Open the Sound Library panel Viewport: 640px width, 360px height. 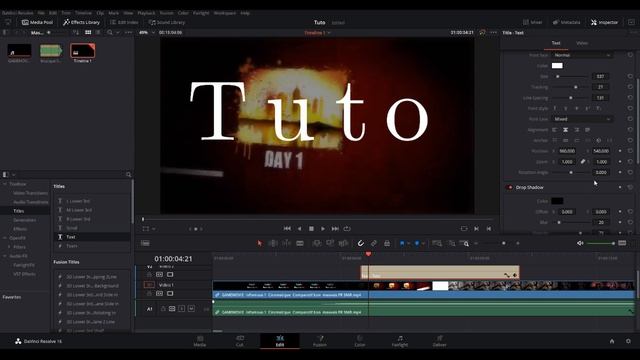tap(167, 22)
